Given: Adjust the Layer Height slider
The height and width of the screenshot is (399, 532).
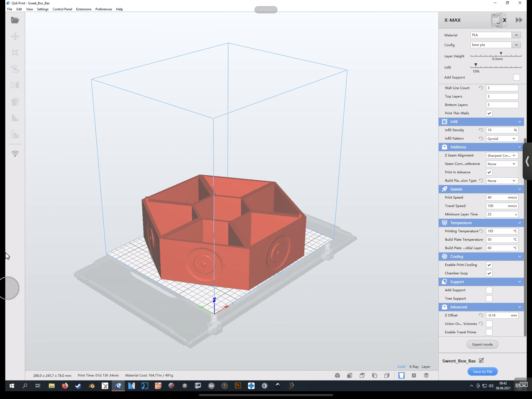Looking at the screenshot, I should click(501, 55).
